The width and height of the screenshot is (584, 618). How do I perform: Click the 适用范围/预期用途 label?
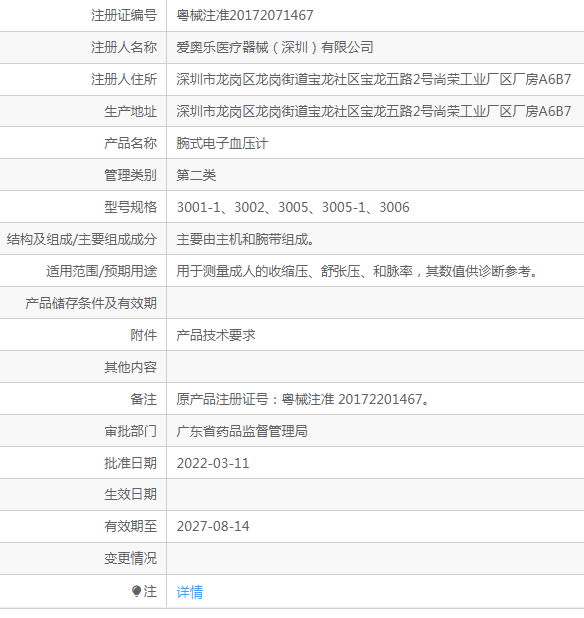[102, 271]
